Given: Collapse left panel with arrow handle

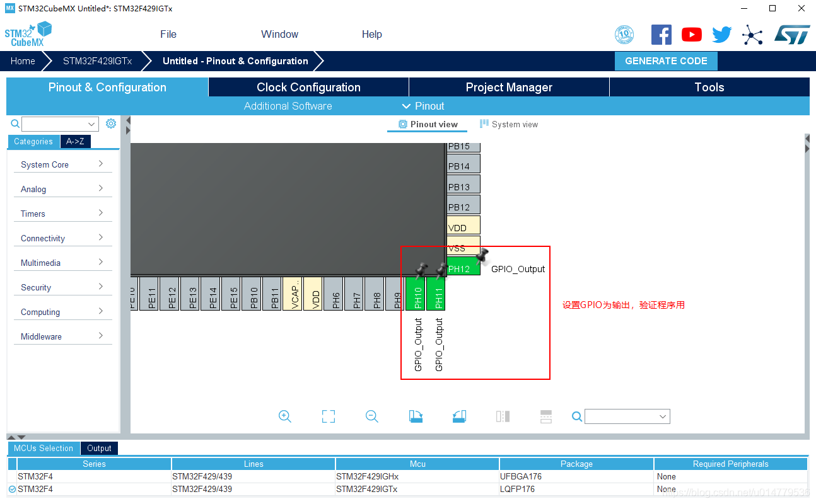Looking at the screenshot, I should [128, 120].
